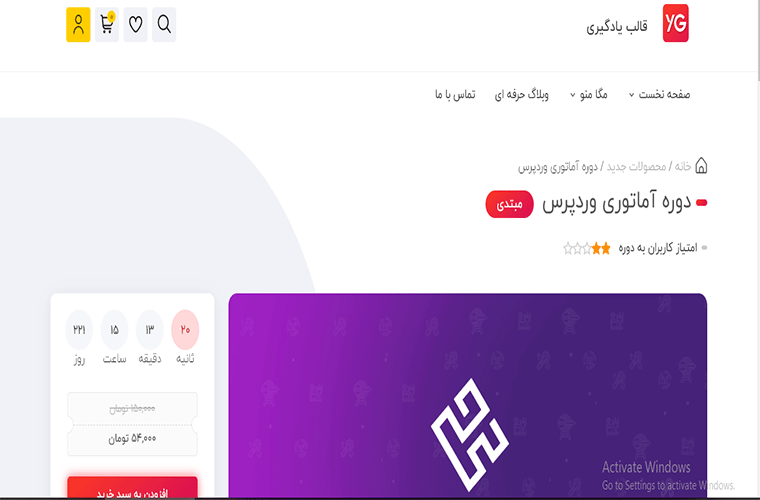Click the red add-to-cart button
The width and height of the screenshot is (760, 500).
(132, 488)
